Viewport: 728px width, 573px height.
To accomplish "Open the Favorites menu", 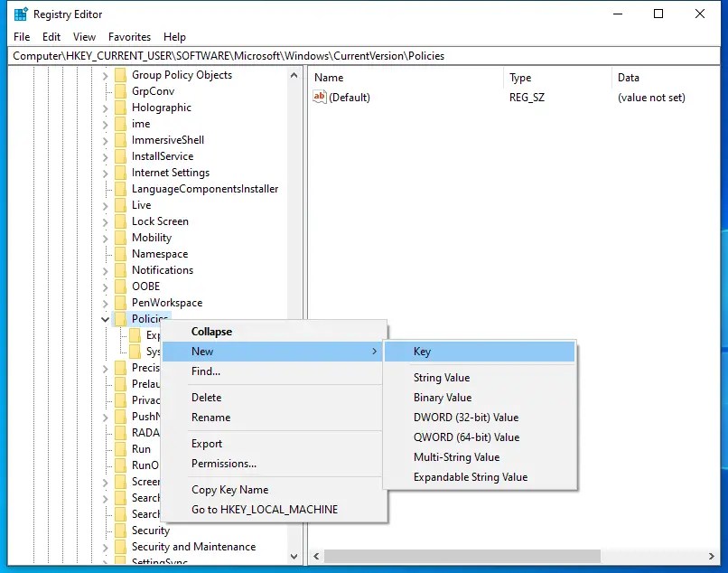I will click(x=129, y=37).
